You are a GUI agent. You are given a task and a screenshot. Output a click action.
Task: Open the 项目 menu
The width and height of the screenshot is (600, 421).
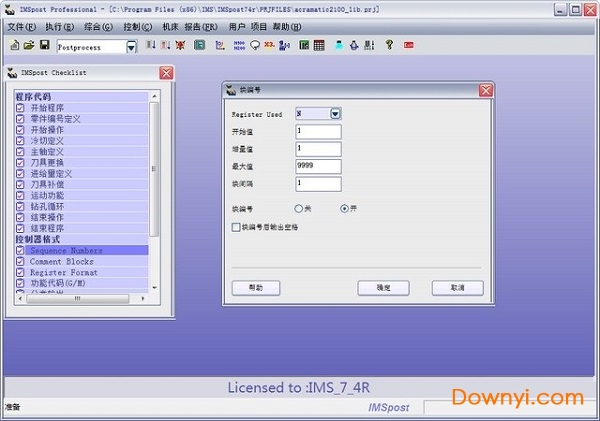coord(259,27)
